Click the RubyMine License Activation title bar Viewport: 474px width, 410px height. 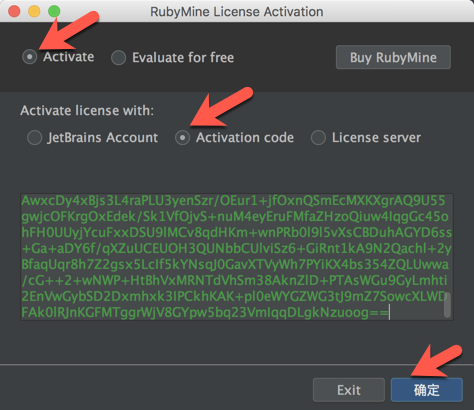tap(237, 12)
